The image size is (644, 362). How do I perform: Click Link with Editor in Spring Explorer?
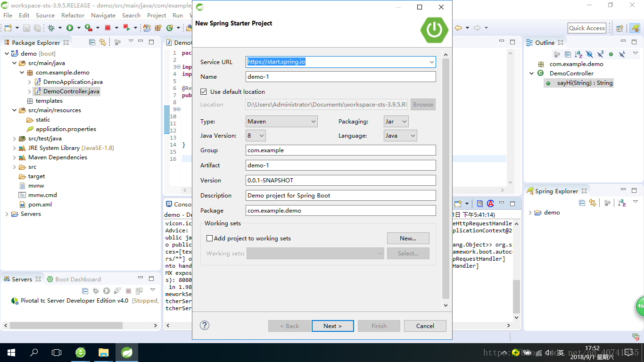(x=593, y=203)
